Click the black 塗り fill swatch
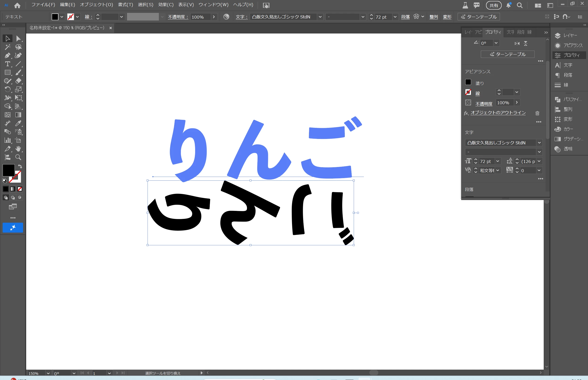 tap(468, 82)
